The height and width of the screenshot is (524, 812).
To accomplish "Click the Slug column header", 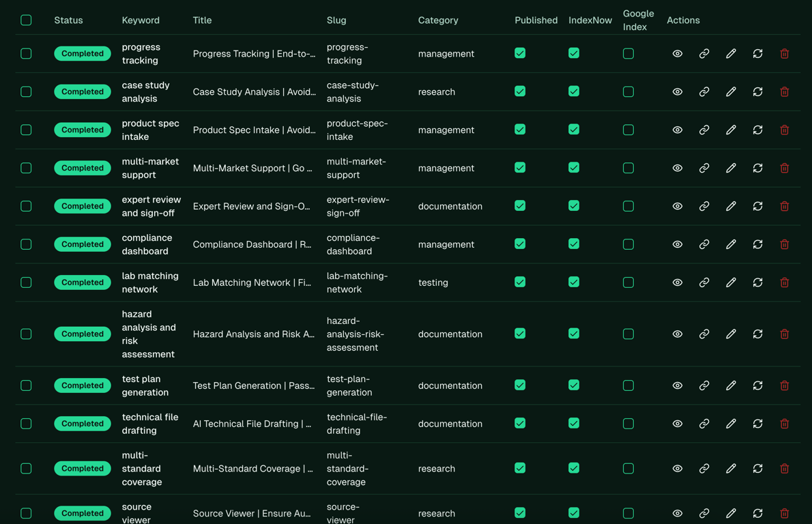I will pos(336,20).
